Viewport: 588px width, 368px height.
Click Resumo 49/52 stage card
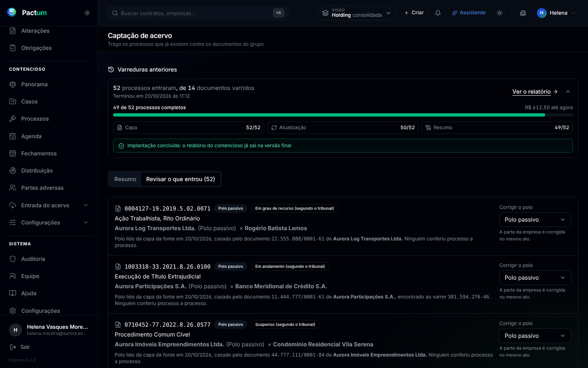click(497, 128)
